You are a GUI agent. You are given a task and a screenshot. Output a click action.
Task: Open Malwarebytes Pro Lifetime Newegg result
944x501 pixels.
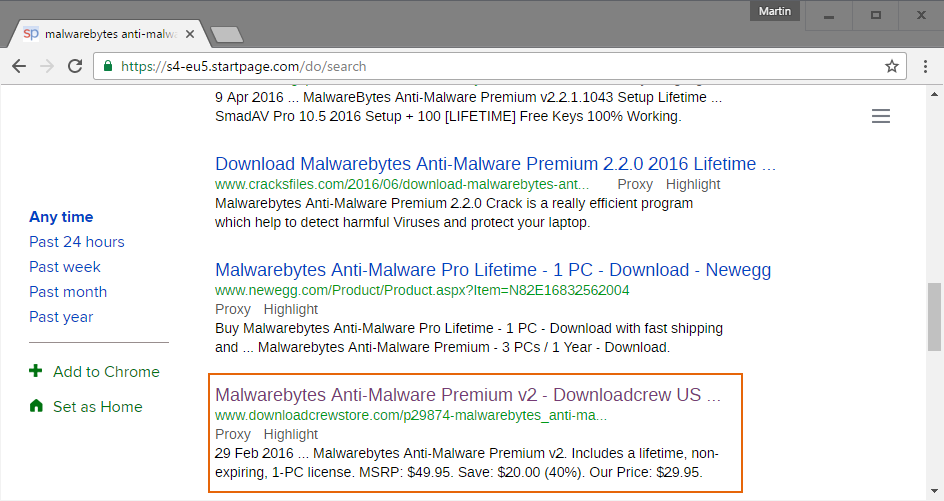click(x=493, y=270)
